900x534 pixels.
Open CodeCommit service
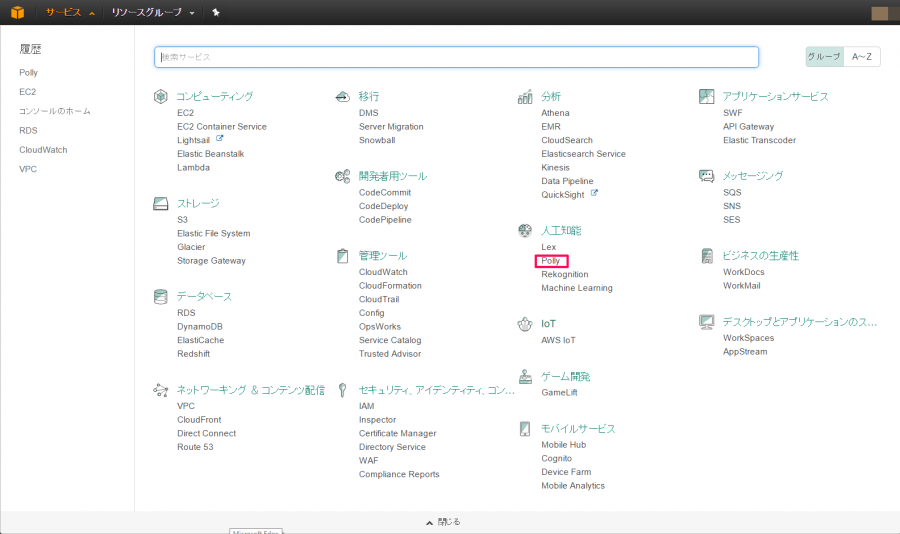(x=385, y=192)
